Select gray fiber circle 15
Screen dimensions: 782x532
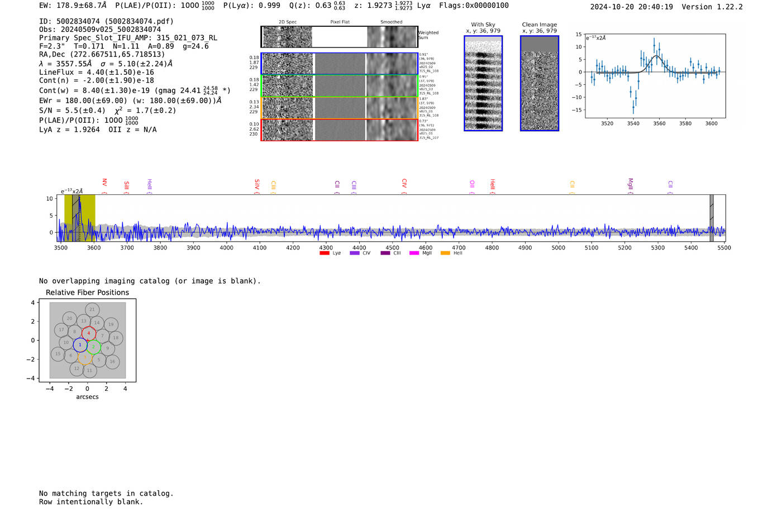tap(58, 353)
